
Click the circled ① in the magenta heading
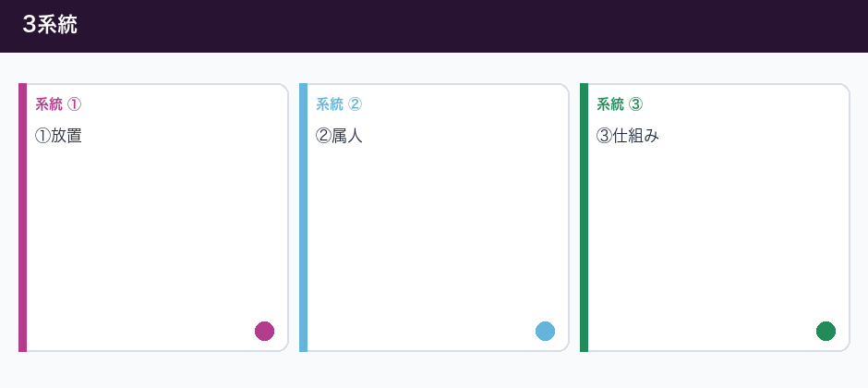pos(75,104)
